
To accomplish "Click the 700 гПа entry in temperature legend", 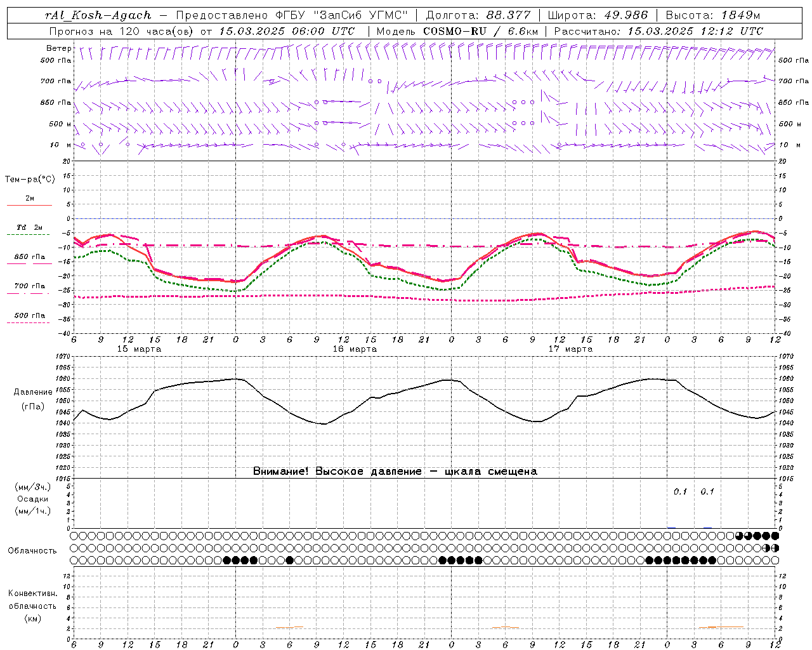I will point(30,286).
